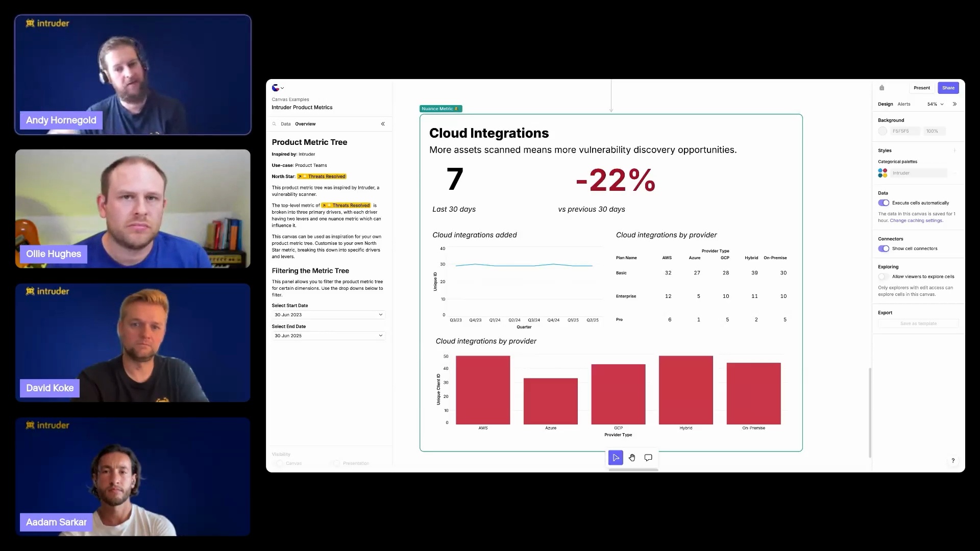Click the Cloud Integrations heading
Screen dimensions: 980x551
488,133
